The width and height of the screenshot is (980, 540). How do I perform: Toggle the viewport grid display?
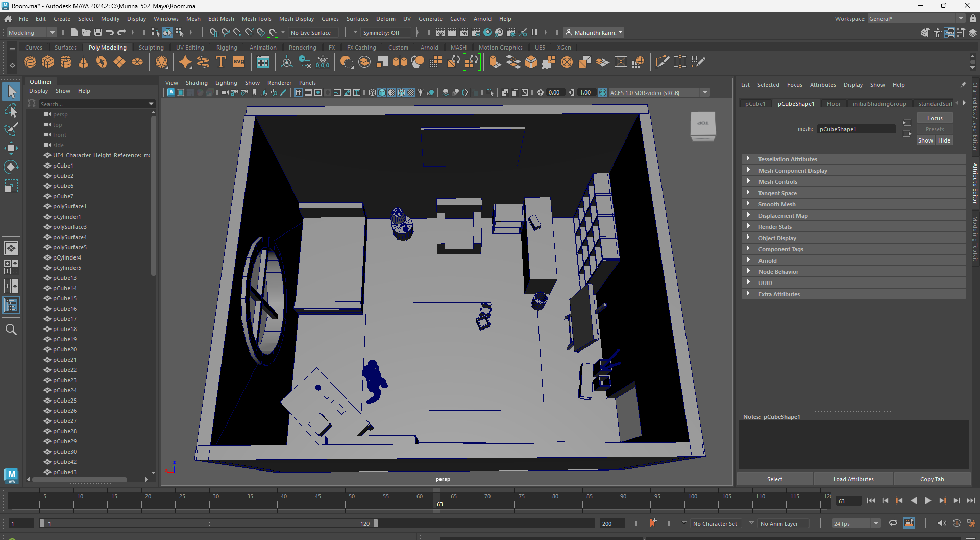tap(299, 92)
